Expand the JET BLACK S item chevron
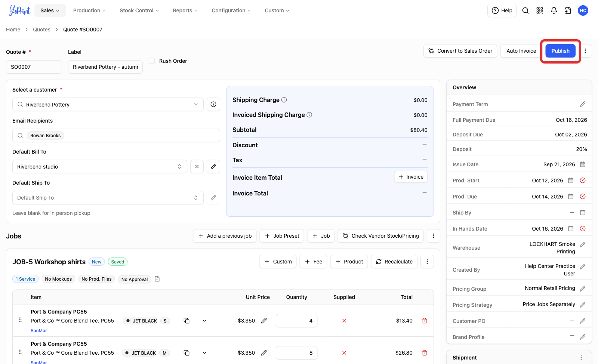The width and height of the screenshot is (598, 364). (204, 321)
